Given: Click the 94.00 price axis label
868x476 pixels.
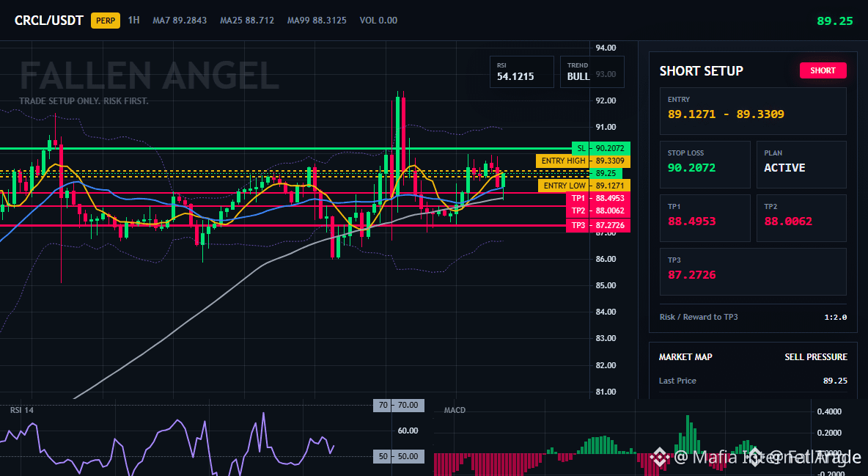Looking at the screenshot, I should 606,48.
